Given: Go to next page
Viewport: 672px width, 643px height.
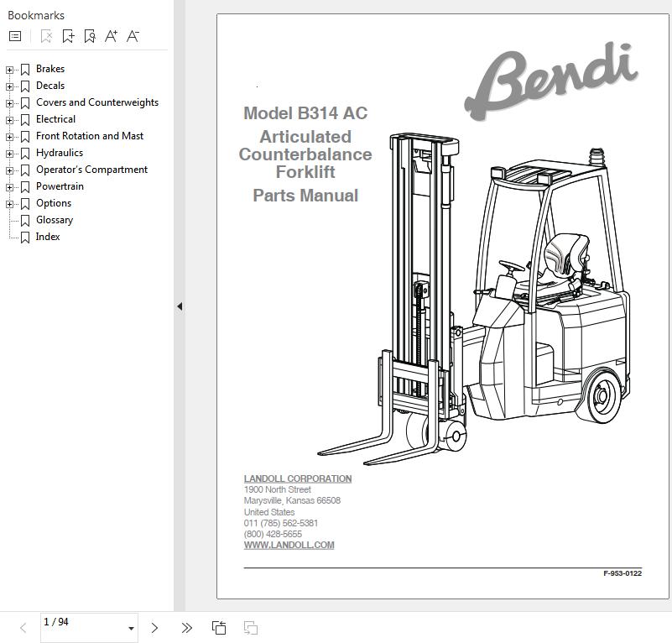Looking at the screenshot, I should coord(154,628).
